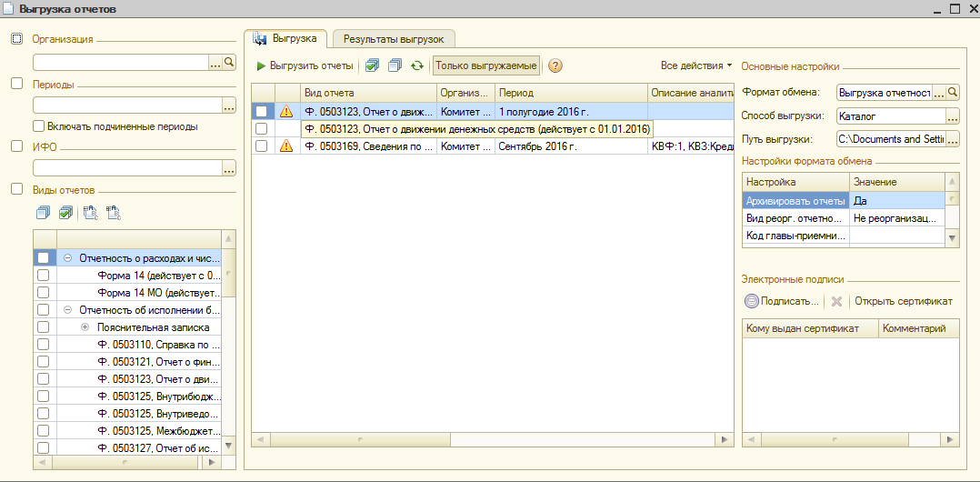Tick the Периоды filter checkbox

17,84
